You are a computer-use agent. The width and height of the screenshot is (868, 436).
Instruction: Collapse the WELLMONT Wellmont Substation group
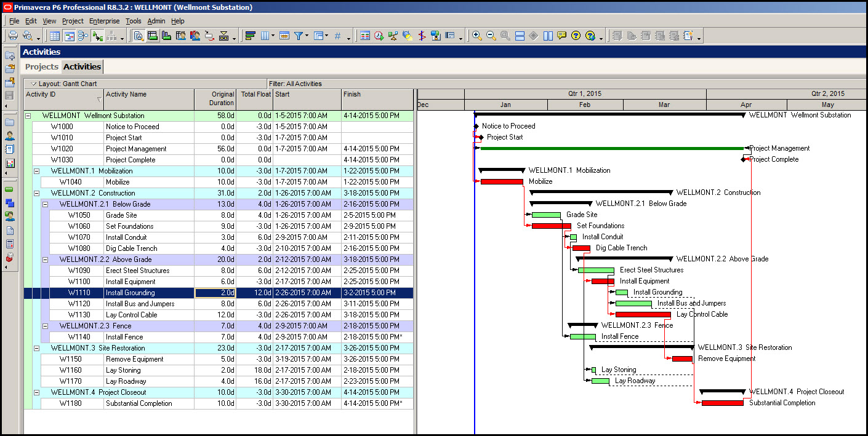[28, 116]
